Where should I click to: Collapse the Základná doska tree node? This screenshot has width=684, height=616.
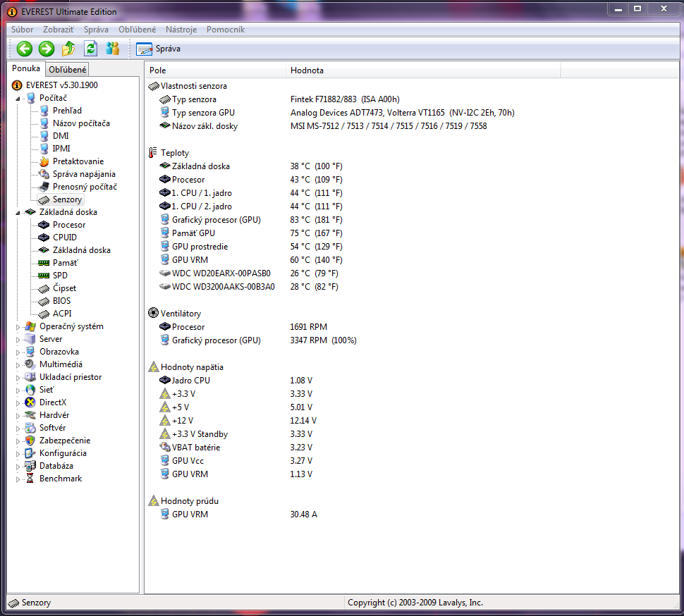(x=18, y=213)
